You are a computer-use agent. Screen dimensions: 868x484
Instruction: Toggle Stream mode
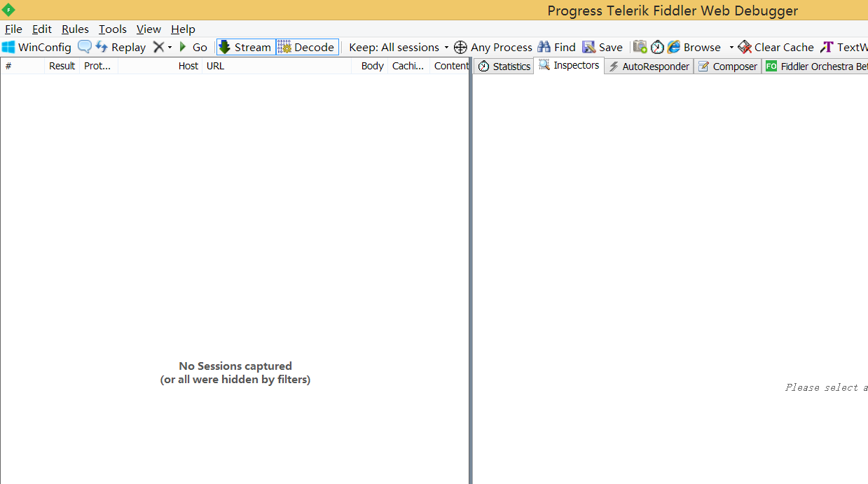(245, 47)
